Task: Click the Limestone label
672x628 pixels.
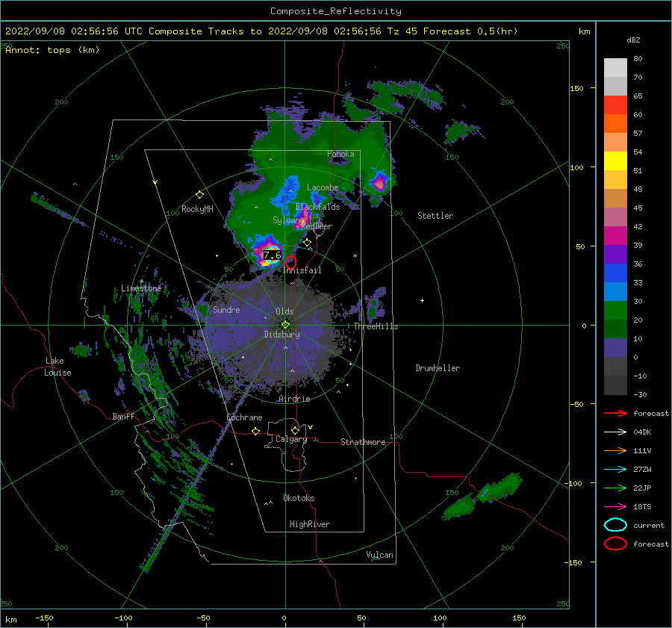Action: [x=141, y=288]
